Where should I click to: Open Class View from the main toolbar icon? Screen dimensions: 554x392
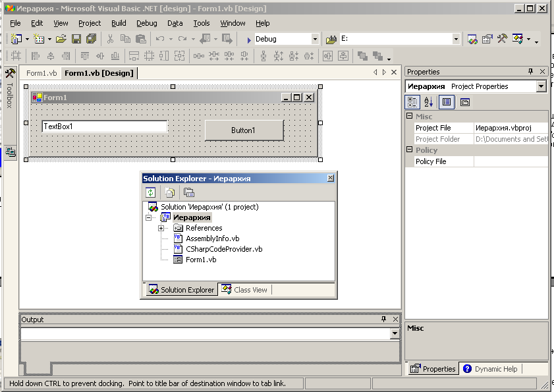[518, 38]
